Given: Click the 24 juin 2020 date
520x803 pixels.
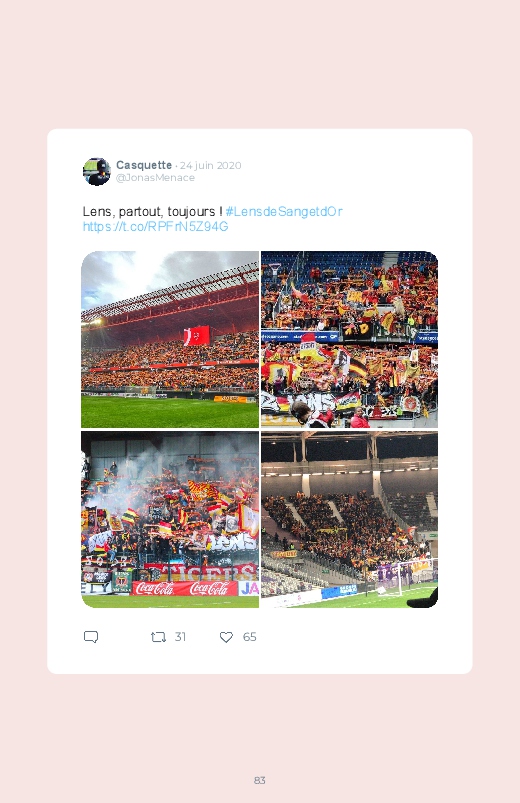Looking at the screenshot, I should 211,165.
